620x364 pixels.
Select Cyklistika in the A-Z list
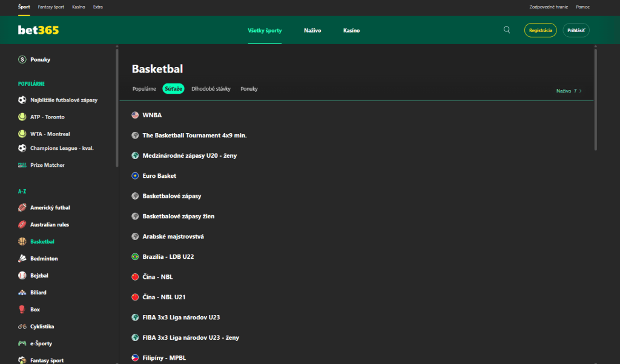(42, 327)
